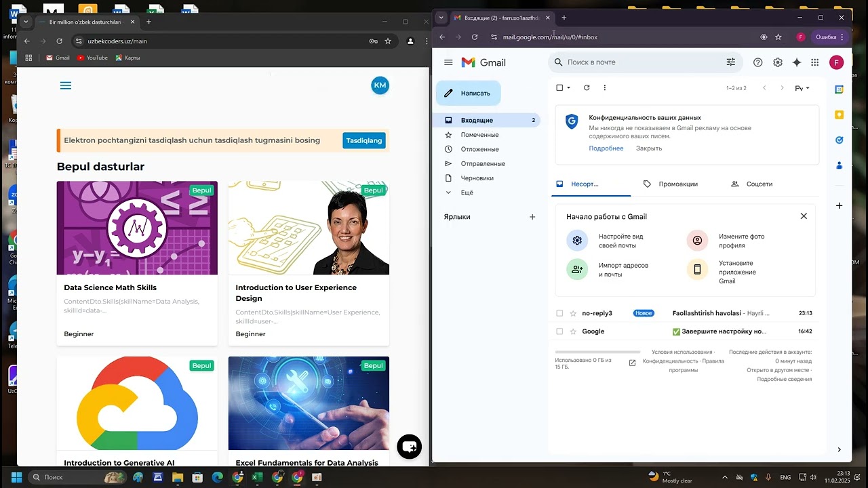Reload the uzbekcoders.uz page
This screenshot has width=868, height=488.
tap(59, 41)
